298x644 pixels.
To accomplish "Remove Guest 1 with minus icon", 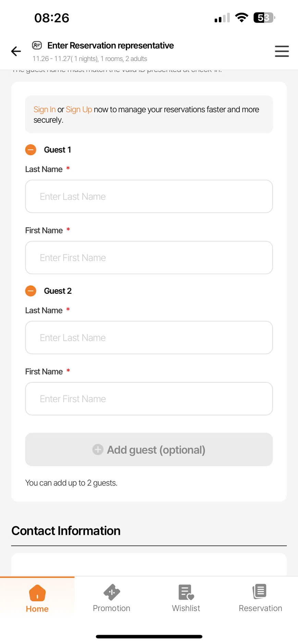I will click(x=31, y=150).
